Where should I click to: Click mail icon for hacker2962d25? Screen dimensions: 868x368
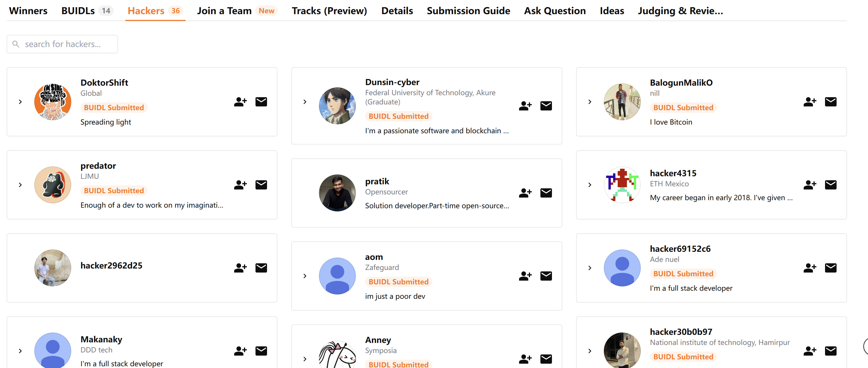click(261, 268)
